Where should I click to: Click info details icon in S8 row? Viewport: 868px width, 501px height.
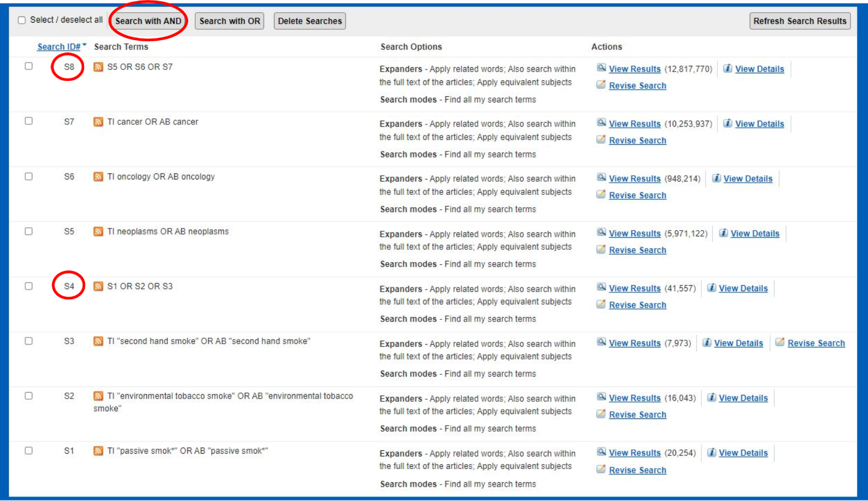point(728,68)
